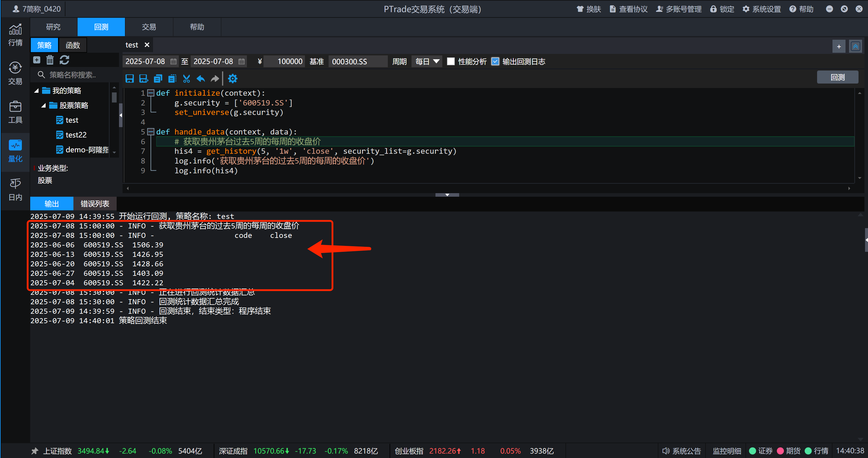Screen dimensions: 868x458
Task: Collapse the 我的策略 folder
Action: 36,91
